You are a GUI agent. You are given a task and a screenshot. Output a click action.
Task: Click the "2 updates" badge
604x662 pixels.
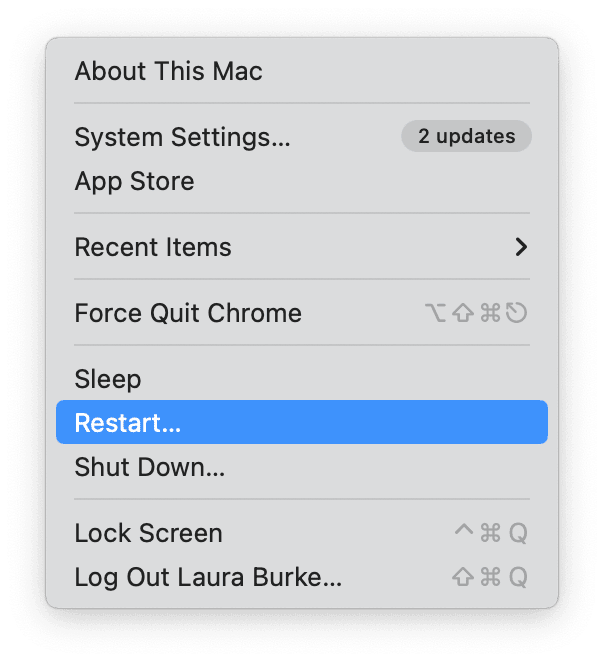point(466,137)
